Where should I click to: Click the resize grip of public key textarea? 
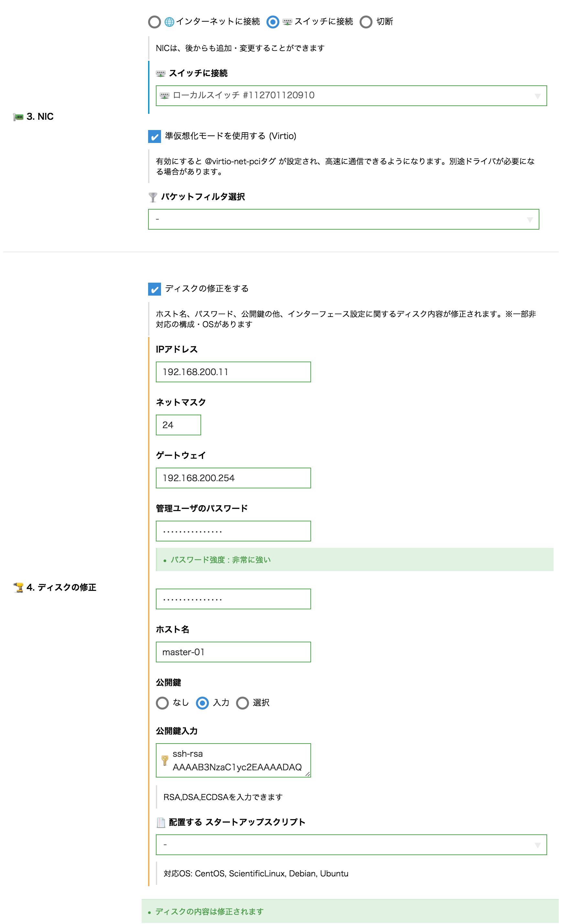click(308, 774)
